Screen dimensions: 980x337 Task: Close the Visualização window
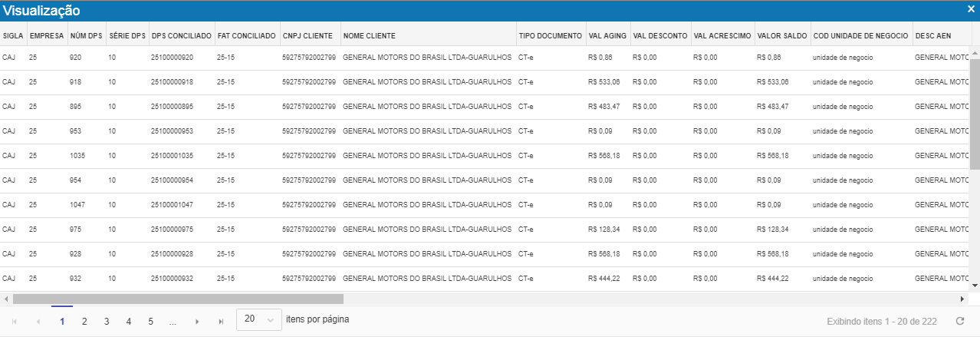pyautogui.click(x=971, y=10)
